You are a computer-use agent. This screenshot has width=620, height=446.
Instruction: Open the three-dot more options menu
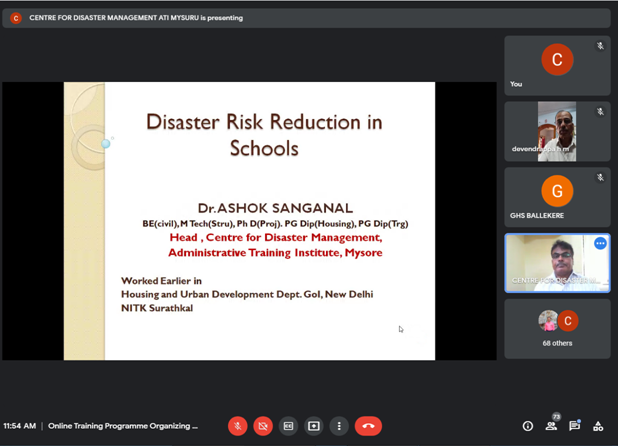(339, 426)
